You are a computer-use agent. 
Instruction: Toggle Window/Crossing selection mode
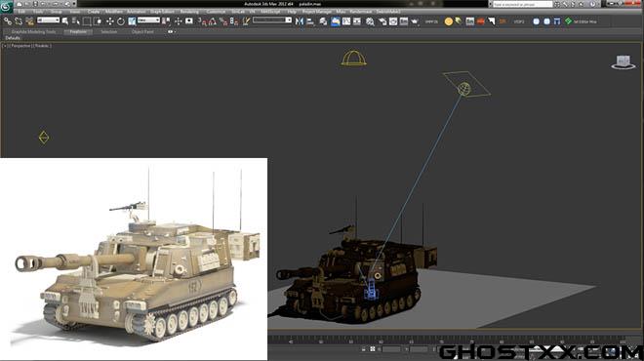[x=98, y=21]
